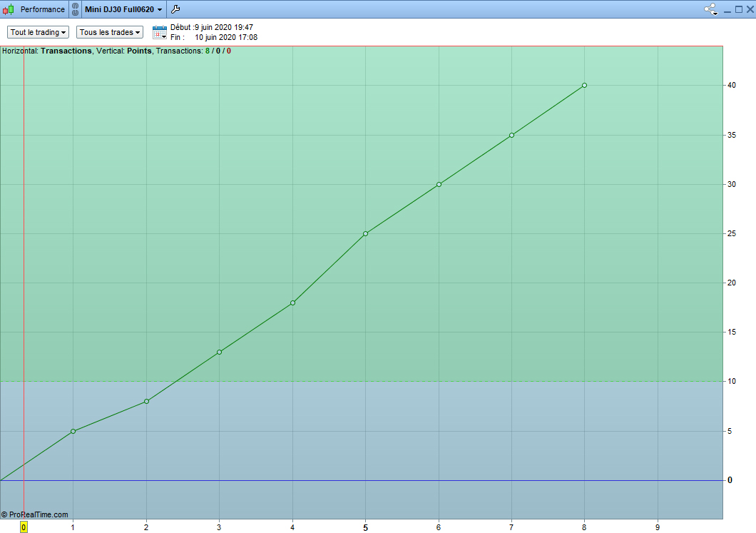Click the chain link group icon
756x533 pixels.
(x=75, y=9)
